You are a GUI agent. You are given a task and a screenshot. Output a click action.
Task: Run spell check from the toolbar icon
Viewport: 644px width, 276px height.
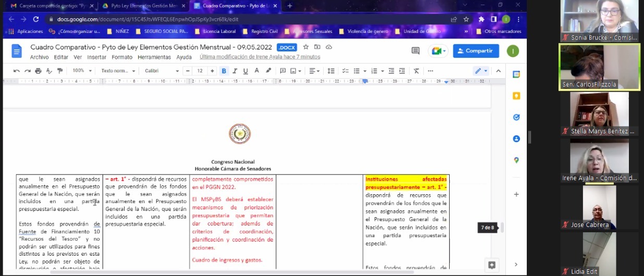(x=49, y=71)
